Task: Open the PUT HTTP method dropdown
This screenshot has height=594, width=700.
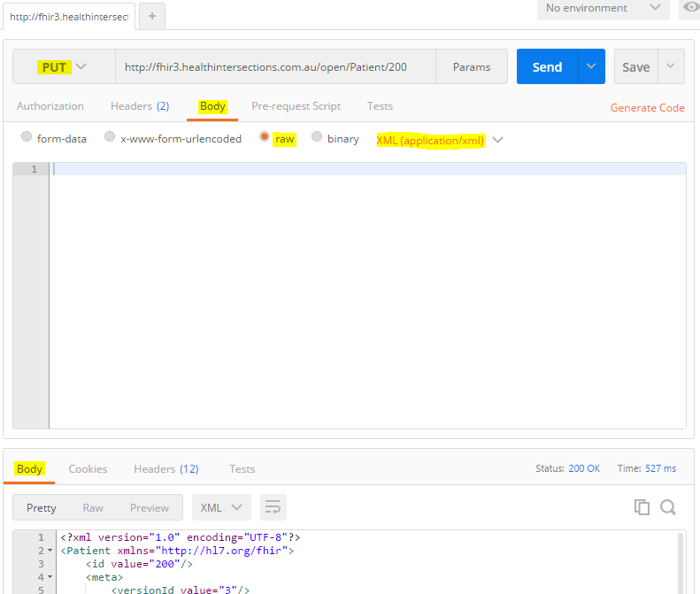Action: point(64,67)
